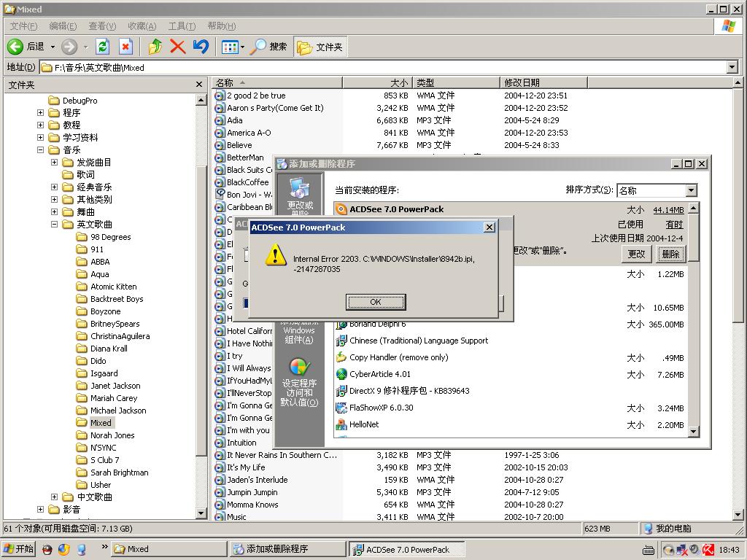Close the Folders (文件夹) pane

click(x=199, y=85)
